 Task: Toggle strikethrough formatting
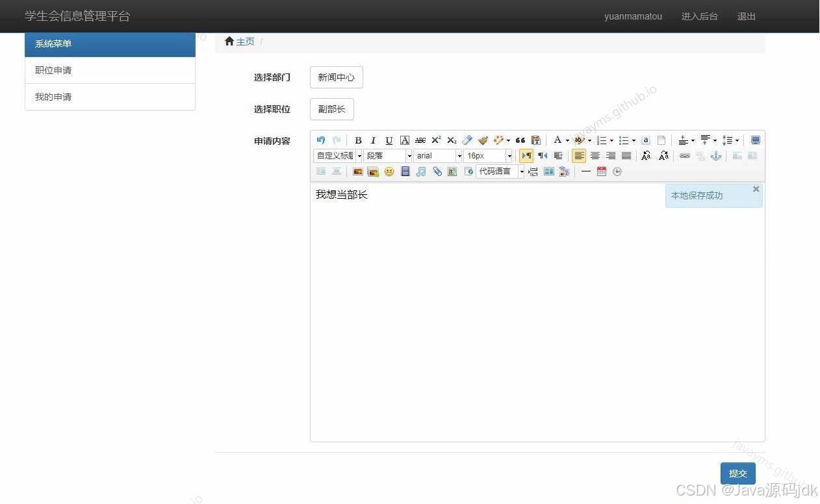(420, 140)
